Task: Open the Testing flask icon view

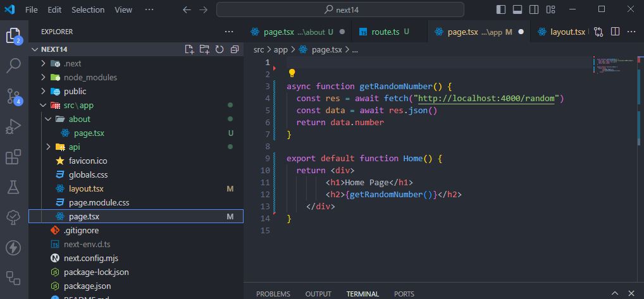Action: [x=14, y=186]
